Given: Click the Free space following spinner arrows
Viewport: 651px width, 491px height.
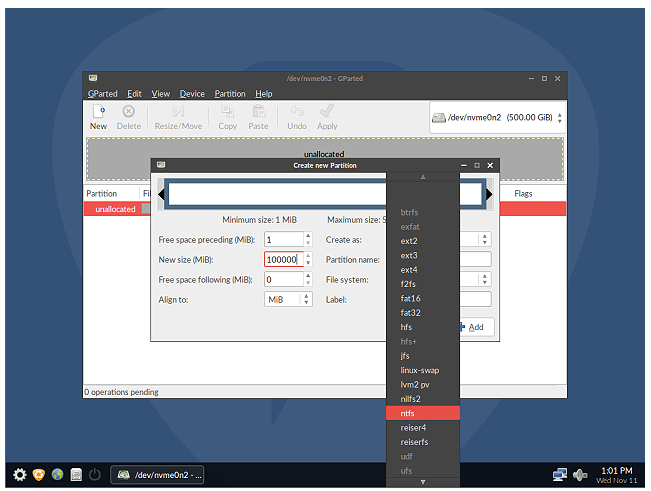Looking at the screenshot, I should (x=308, y=279).
